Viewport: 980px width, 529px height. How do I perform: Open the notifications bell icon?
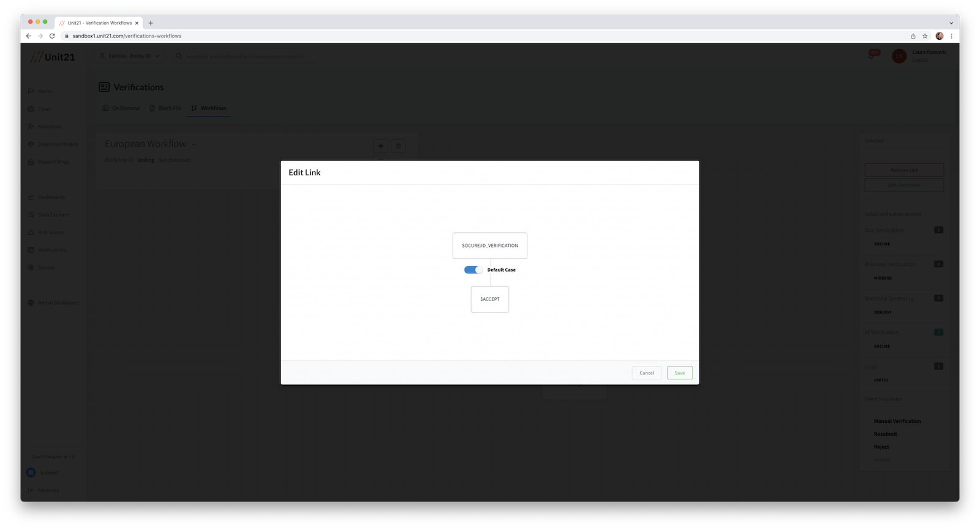coord(872,55)
